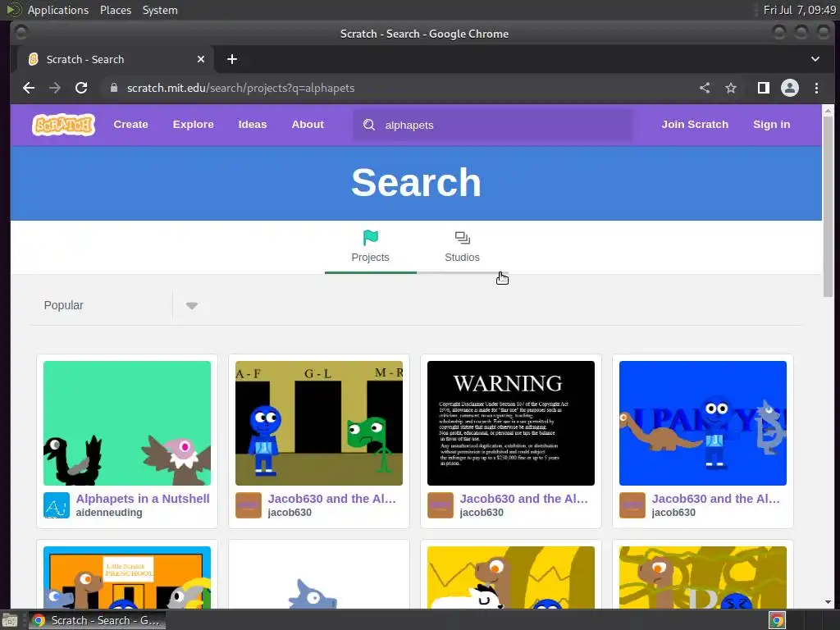This screenshot has width=840, height=630.
Task: Close the Scratch - Search tab
Action: tap(201, 59)
